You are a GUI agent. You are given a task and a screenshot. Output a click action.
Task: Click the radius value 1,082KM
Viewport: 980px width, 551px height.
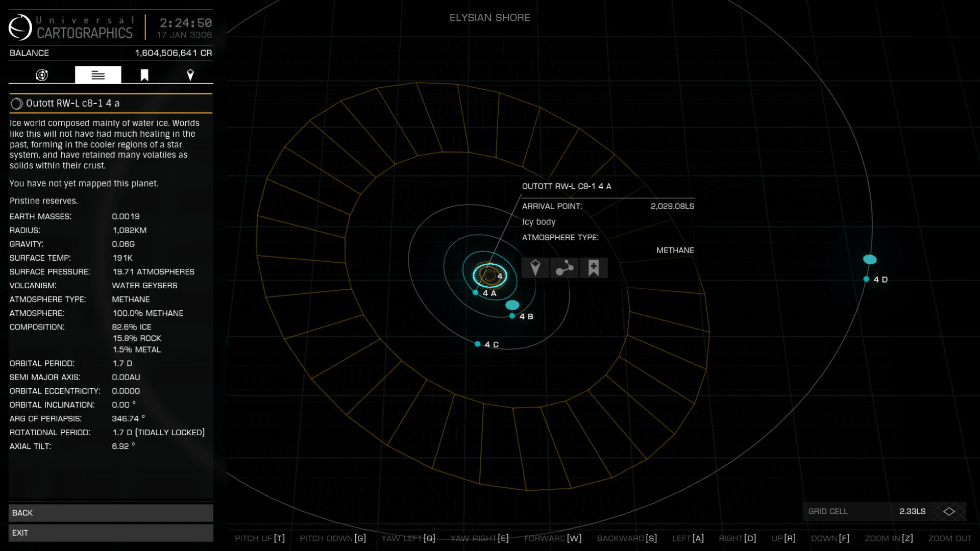coord(129,230)
